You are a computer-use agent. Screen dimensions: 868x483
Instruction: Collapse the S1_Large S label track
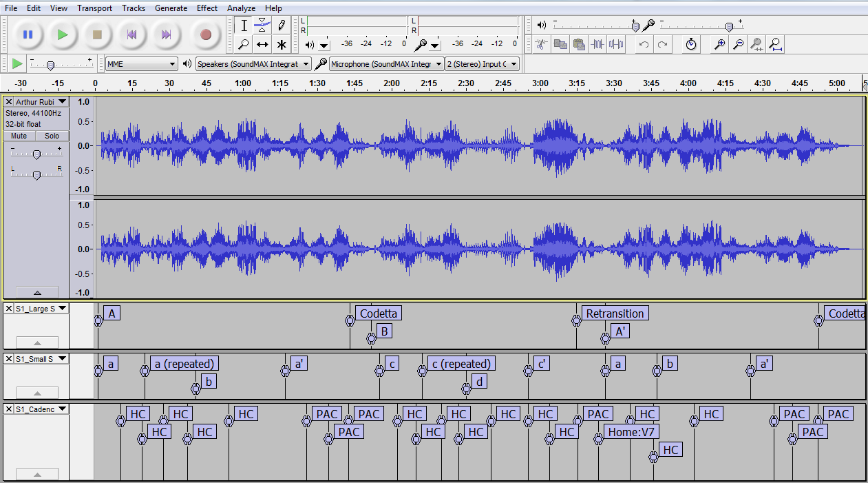coord(37,342)
